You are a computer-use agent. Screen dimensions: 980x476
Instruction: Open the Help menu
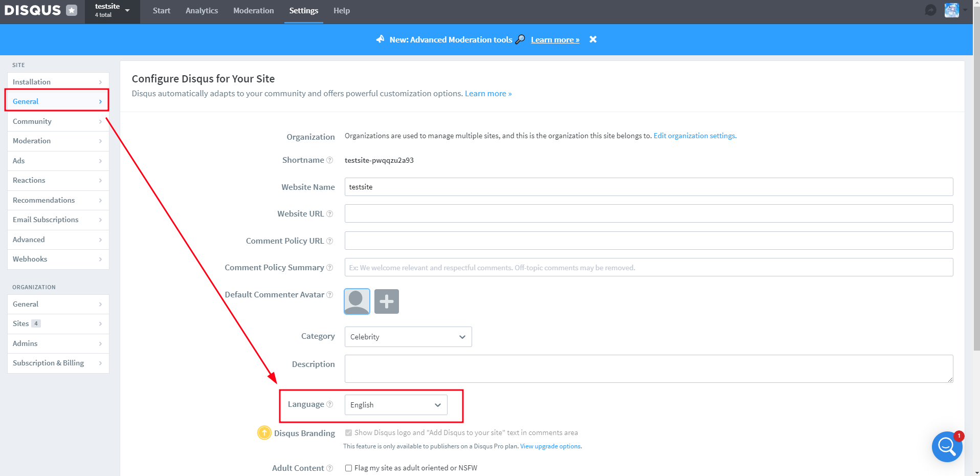342,11
